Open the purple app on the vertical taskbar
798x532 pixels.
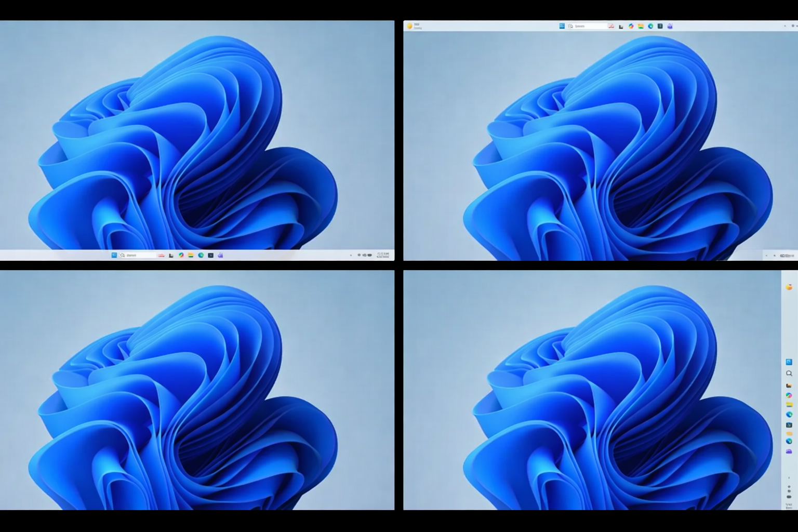point(789,451)
